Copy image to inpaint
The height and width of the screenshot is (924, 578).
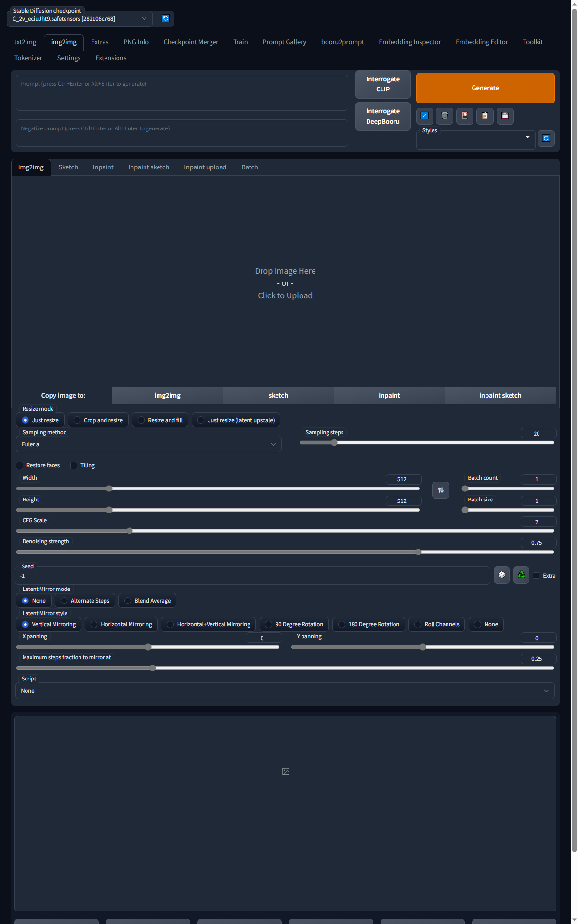[389, 395]
